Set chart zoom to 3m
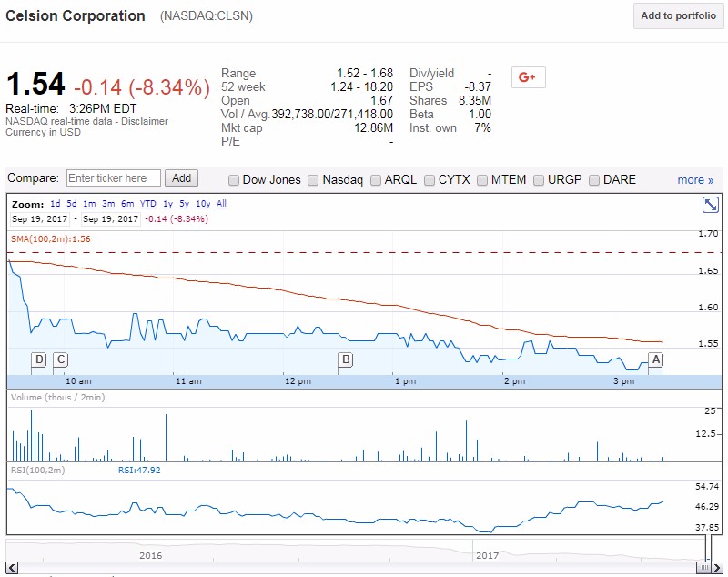 click(108, 204)
